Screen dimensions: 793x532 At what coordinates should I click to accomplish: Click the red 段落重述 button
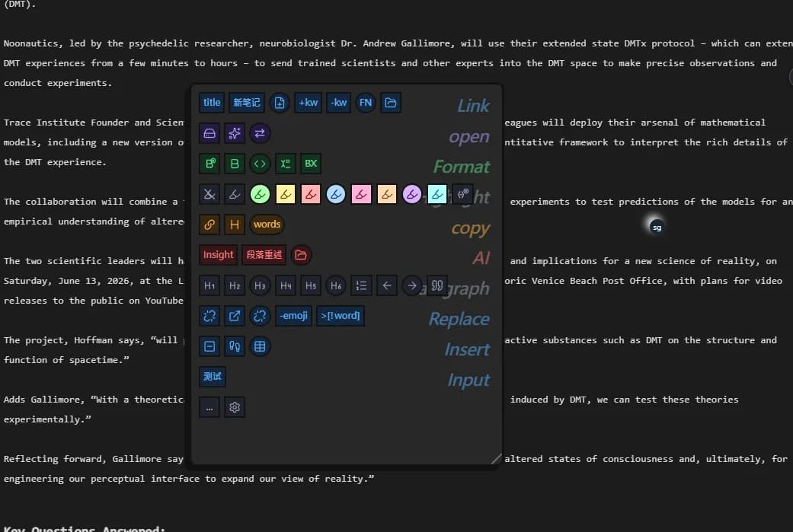click(x=264, y=255)
